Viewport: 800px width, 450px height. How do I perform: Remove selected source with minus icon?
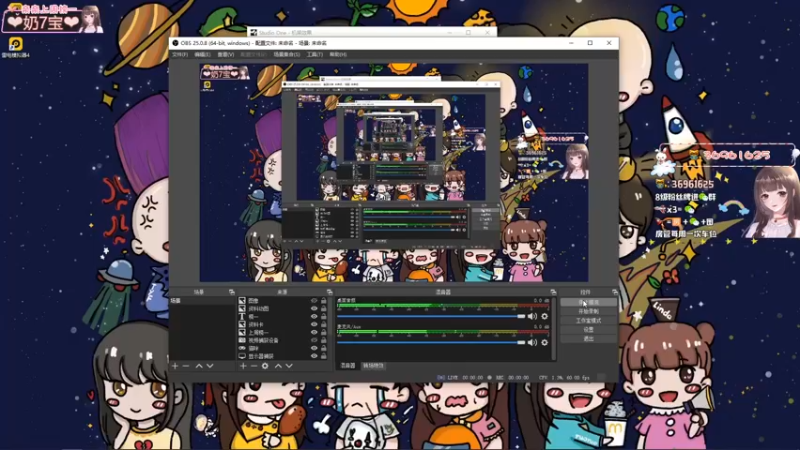tap(254, 366)
